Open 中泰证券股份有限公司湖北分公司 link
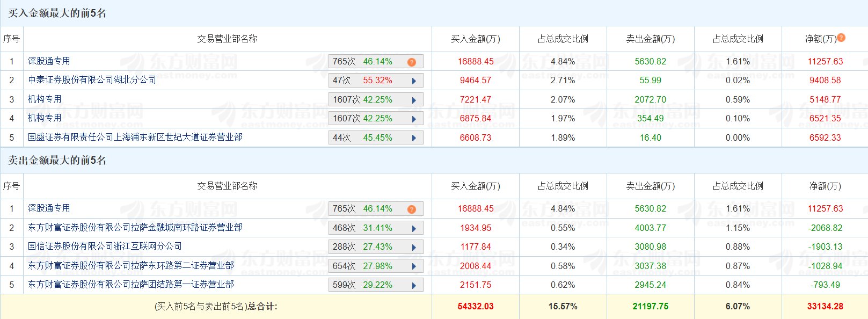 tap(92, 80)
